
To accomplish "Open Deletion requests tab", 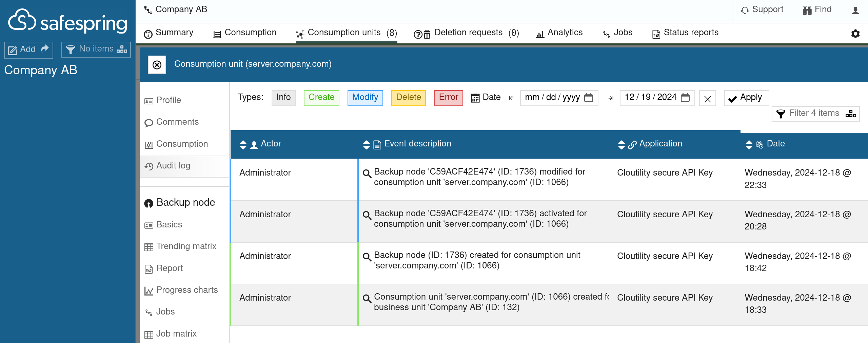I will coord(466,33).
